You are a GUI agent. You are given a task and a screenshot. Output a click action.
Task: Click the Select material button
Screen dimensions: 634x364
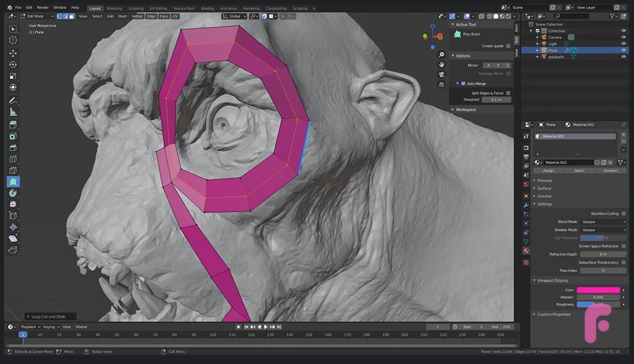click(579, 171)
